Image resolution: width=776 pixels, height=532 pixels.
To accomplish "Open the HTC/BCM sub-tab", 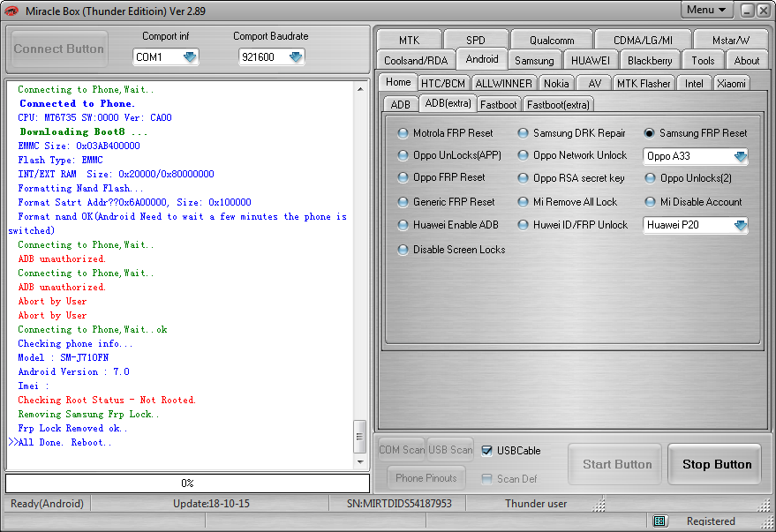I will [x=443, y=84].
